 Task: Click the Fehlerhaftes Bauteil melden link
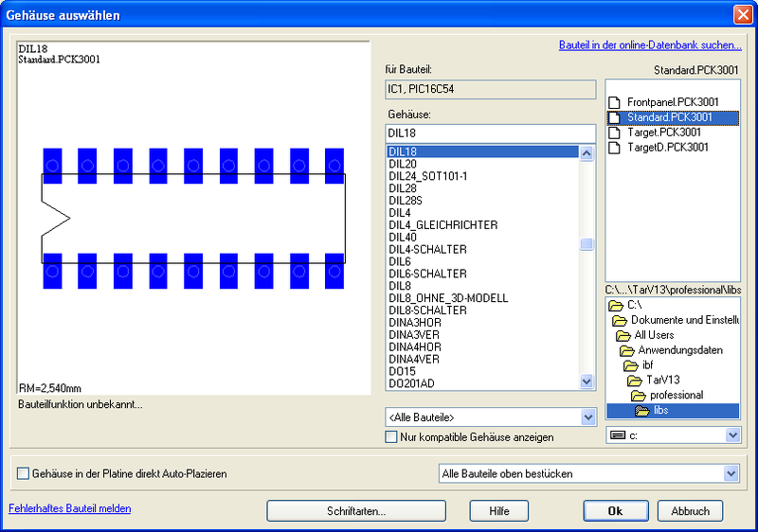69,508
